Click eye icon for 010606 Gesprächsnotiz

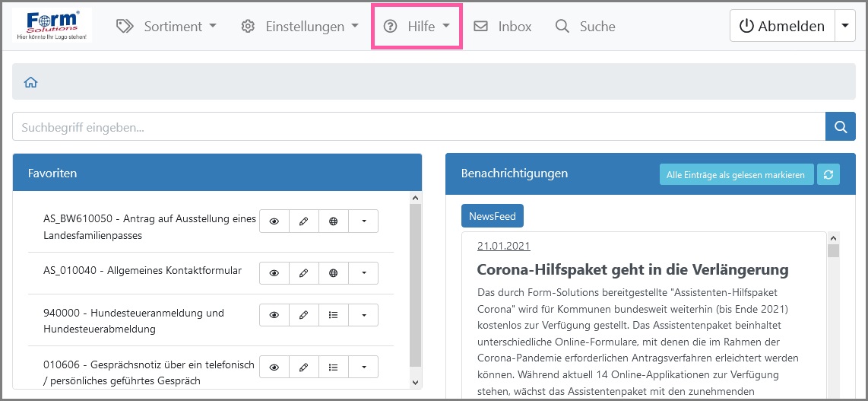coord(274,368)
